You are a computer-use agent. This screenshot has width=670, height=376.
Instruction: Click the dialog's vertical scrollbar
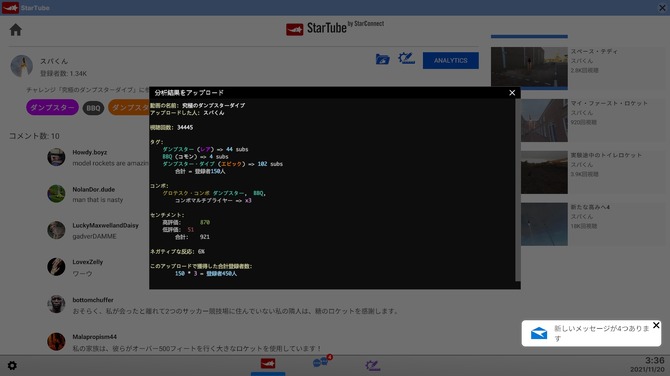[x=518, y=190]
